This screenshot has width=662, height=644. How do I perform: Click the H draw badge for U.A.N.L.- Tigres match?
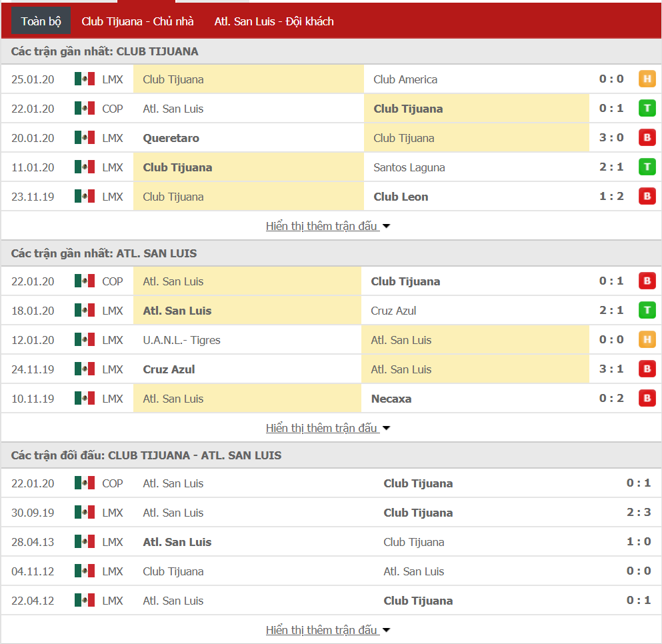click(x=647, y=339)
